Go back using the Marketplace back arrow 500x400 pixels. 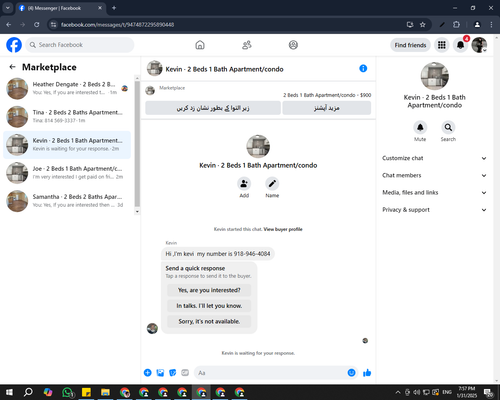[x=13, y=67]
